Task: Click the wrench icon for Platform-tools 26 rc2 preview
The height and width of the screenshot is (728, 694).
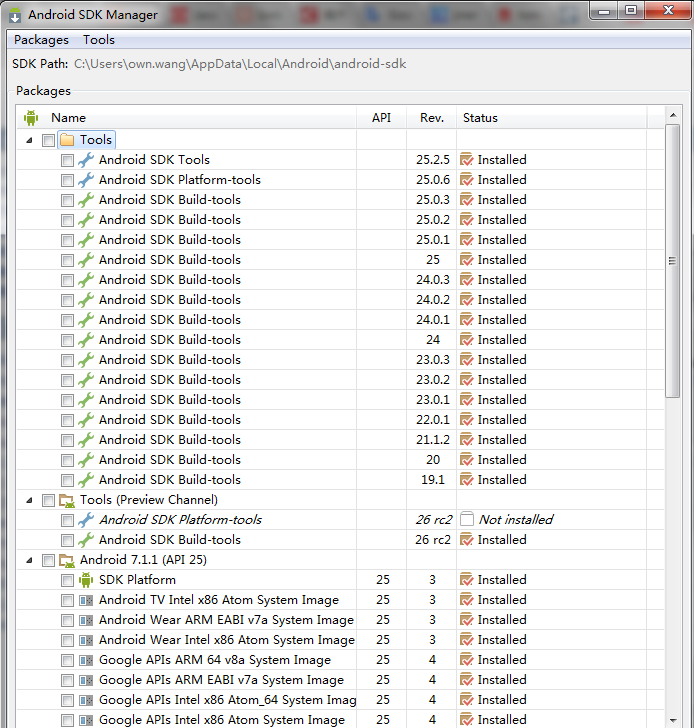Action: 86,520
